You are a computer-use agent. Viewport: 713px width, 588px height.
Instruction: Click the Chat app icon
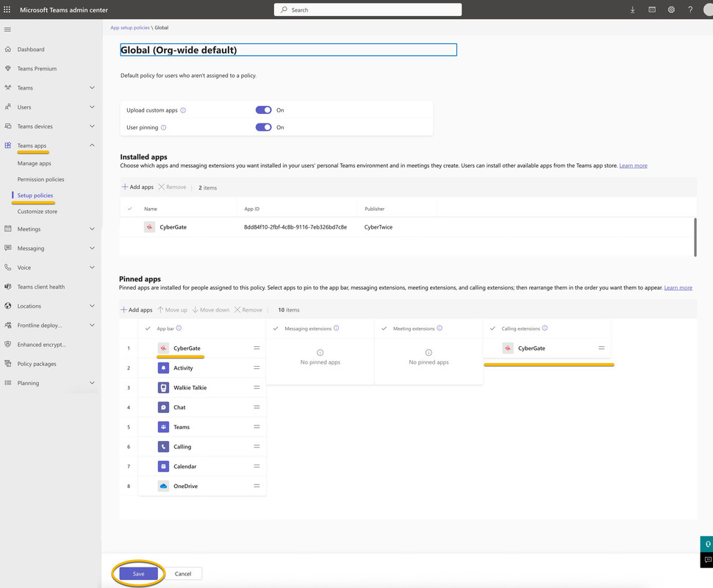click(x=163, y=407)
